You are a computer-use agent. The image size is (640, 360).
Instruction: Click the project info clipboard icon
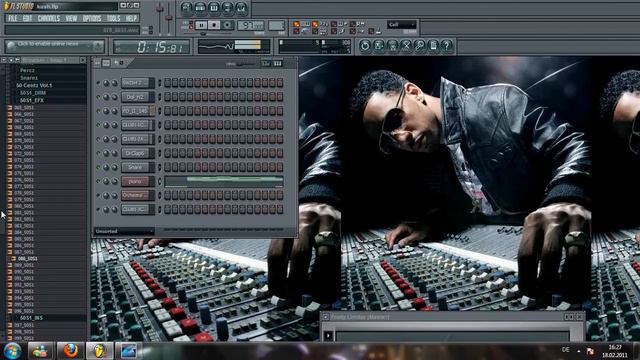tap(433, 46)
